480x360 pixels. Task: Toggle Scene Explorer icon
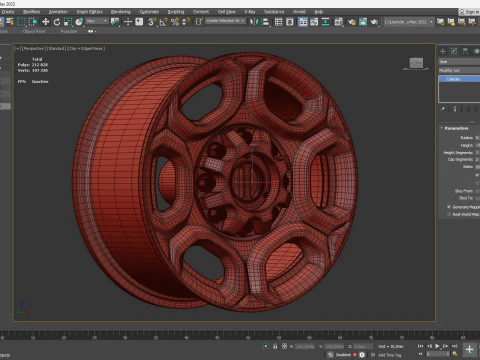point(278,22)
